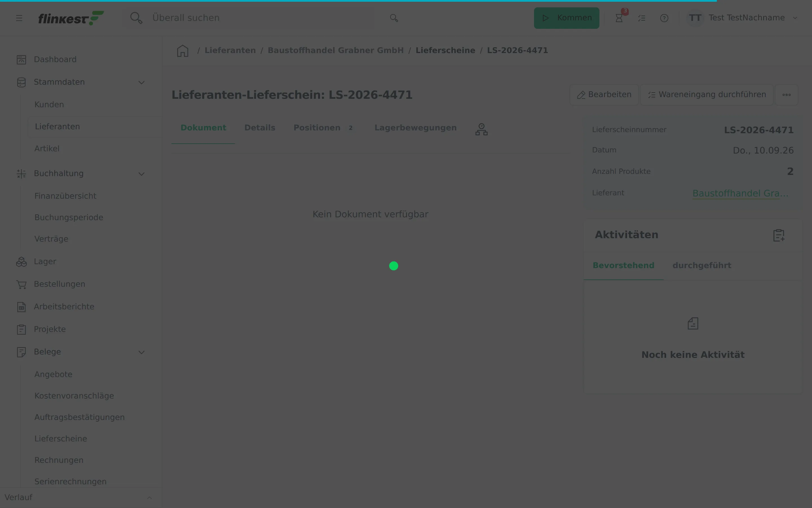Click the Bestellungen shopping cart icon
This screenshot has width=812, height=508.
click(x=21, y=284)
